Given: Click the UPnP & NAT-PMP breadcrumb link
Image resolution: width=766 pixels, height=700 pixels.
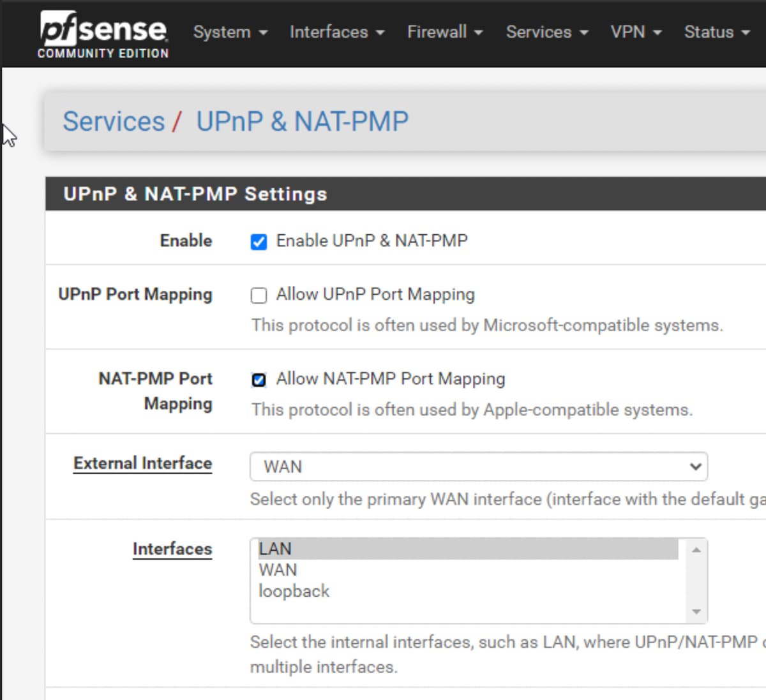Looking at the screenshot, I should [302, 121].
